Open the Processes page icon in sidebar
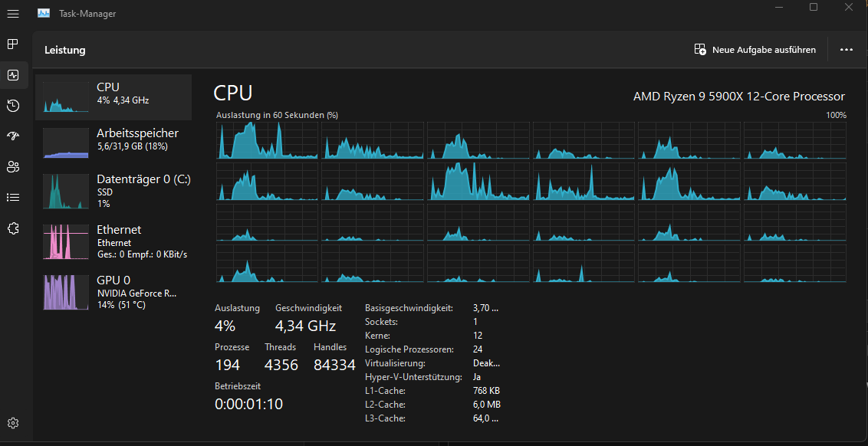 (x=13, y=44)
